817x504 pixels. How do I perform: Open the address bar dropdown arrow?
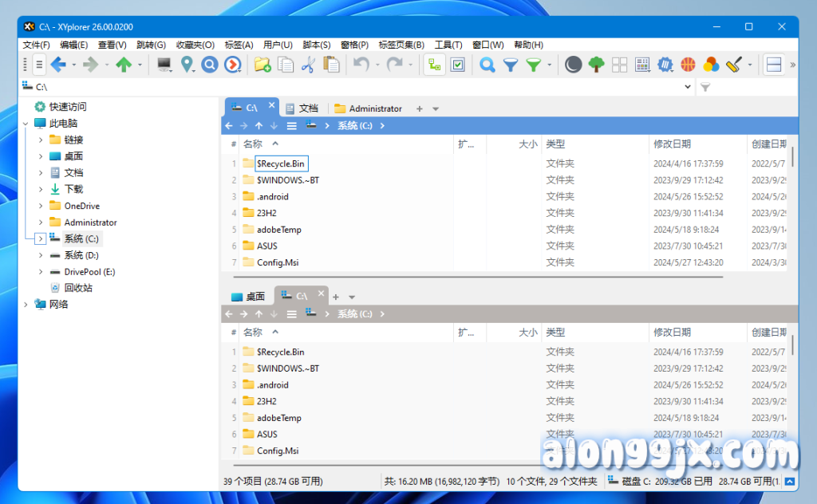point(688,87)
